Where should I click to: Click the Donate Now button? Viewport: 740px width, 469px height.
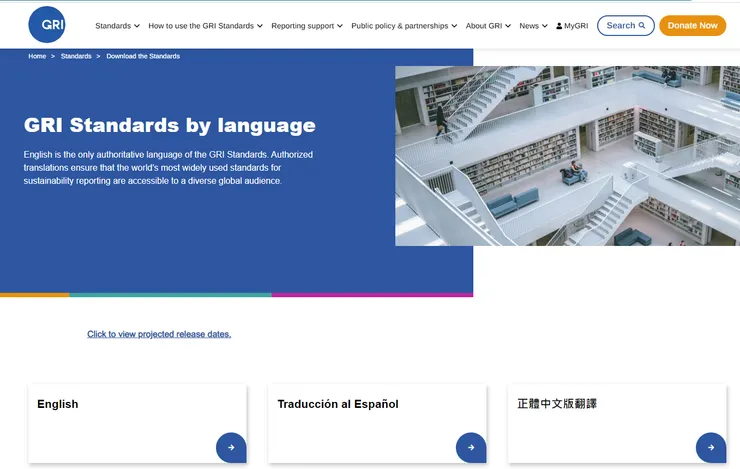(692, 25)
